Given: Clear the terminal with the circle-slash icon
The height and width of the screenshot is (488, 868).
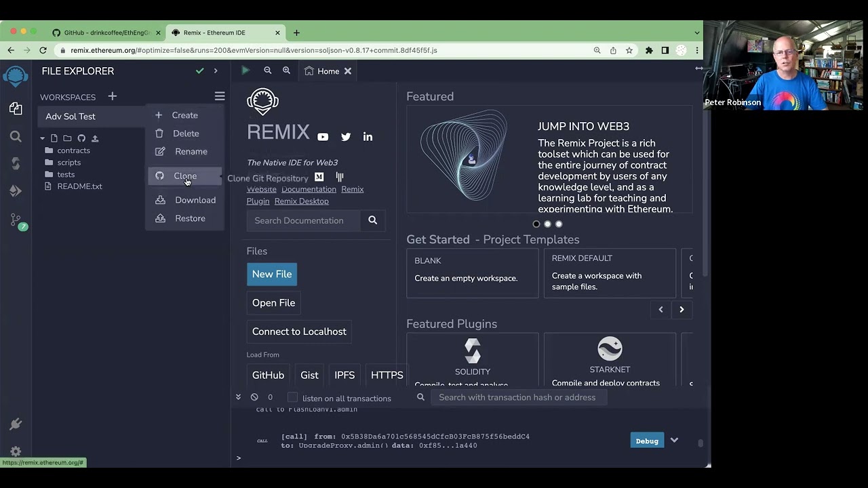Looking at the screenshot, I should pos(254,397).
